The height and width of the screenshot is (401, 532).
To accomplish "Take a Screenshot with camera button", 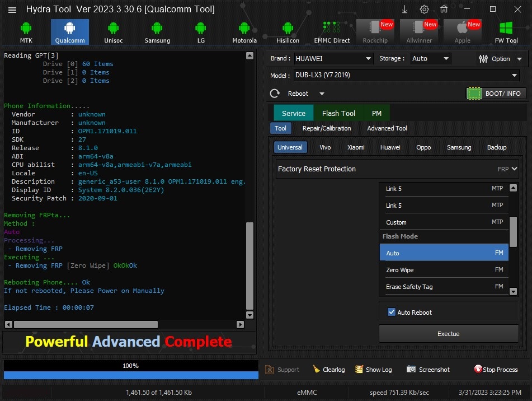I will [428, 370].
